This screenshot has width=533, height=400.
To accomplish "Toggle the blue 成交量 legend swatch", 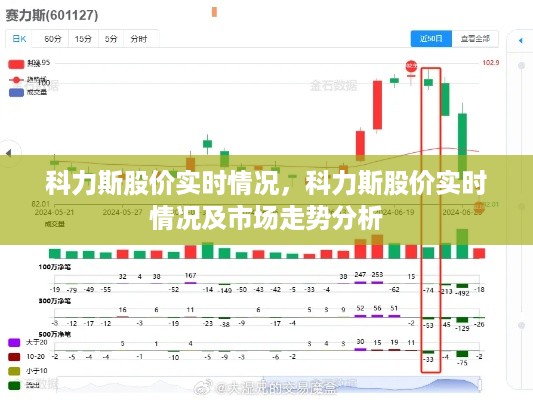I will [x=16, y=92].
